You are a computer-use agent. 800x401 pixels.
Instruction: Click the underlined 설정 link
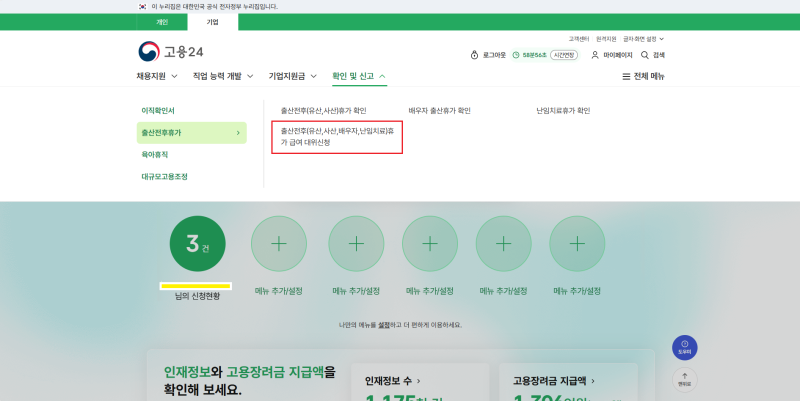384,325
